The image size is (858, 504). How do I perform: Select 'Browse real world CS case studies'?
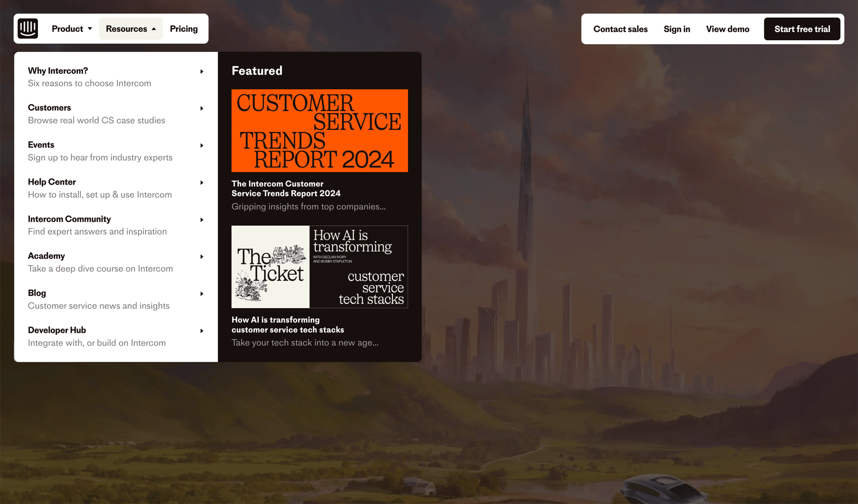pos(97,120)
